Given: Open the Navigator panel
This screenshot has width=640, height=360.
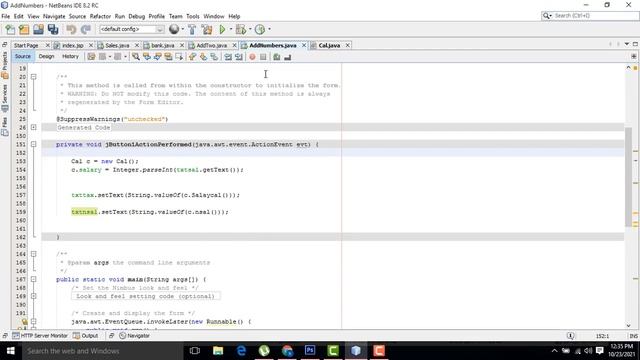Looking at the screenshot, I should pyautogui.click(x=134, y=336).
